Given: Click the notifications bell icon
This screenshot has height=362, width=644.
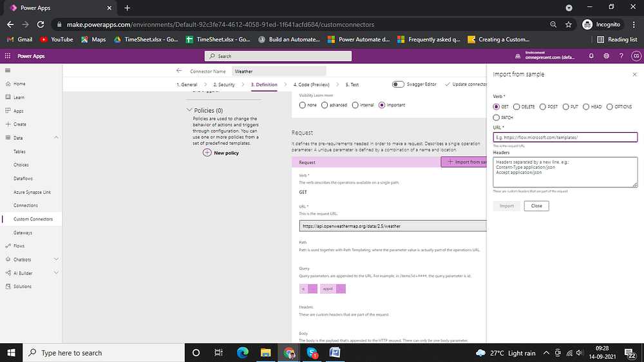Looking at the screenshot, I should pos(591,56).
